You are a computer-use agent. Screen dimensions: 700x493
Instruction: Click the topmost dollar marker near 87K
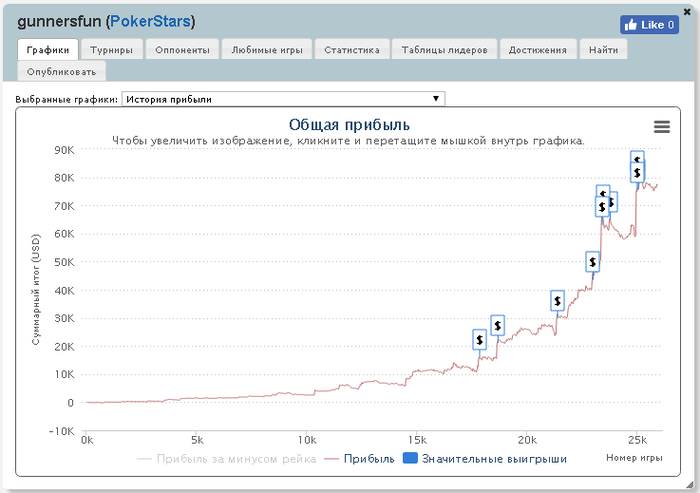click(x=637, y=157)
